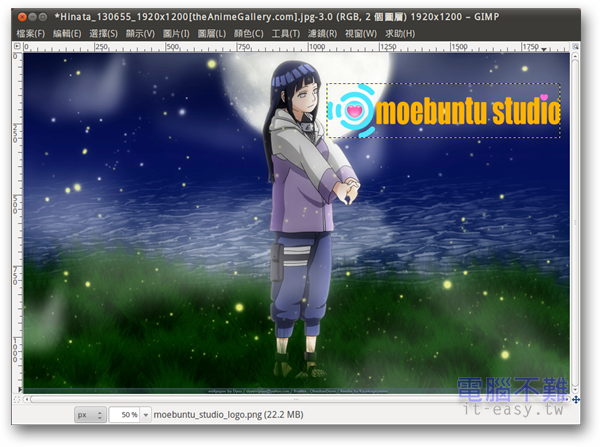Open the 工具(T) tools menu
This screenshot has width=600, height=447.
click(287, 34)
